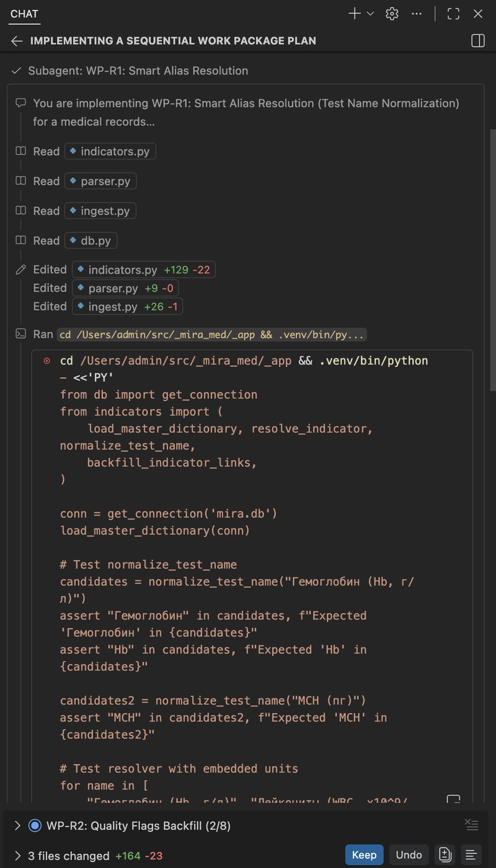The height and width of the screenshot is (868, 496).
Task: Clear the todo list icon
Action: click(x=471, y=825)
